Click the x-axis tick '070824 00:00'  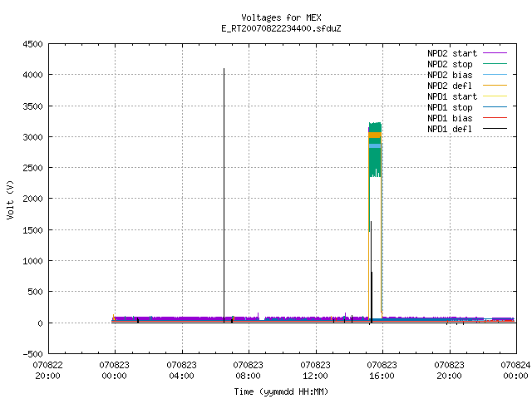(x=515, y=371)
